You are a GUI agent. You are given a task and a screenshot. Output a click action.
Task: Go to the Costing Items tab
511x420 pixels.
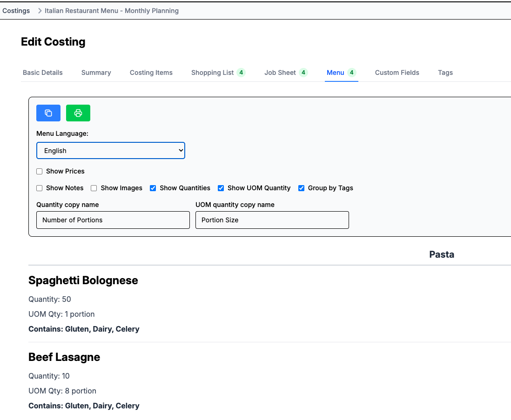tap(151, 73)
